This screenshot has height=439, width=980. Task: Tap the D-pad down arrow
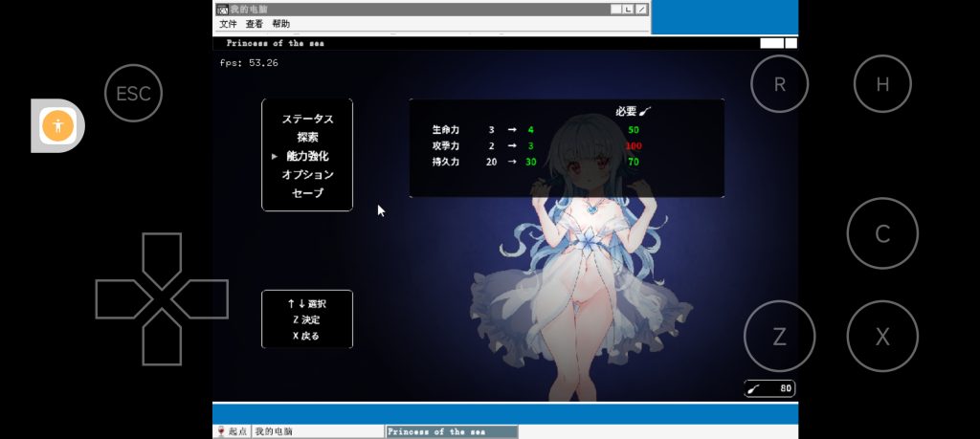pos(162,338)
